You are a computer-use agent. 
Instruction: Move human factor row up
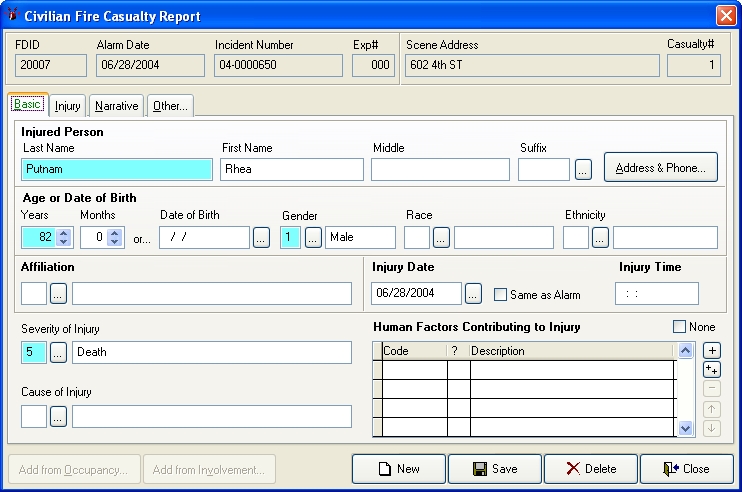[x=712, y=409]
